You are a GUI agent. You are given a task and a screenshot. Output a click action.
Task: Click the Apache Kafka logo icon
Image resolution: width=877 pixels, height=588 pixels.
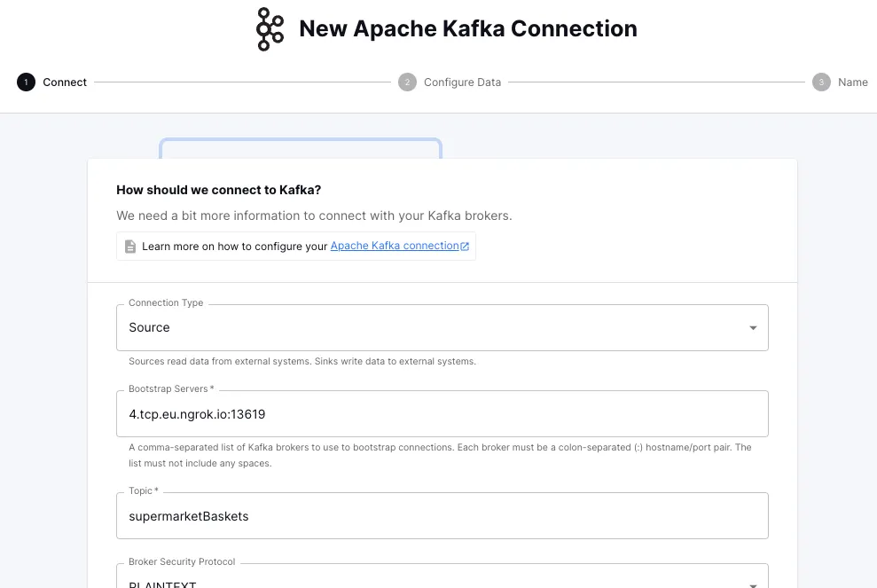(270, 29)
